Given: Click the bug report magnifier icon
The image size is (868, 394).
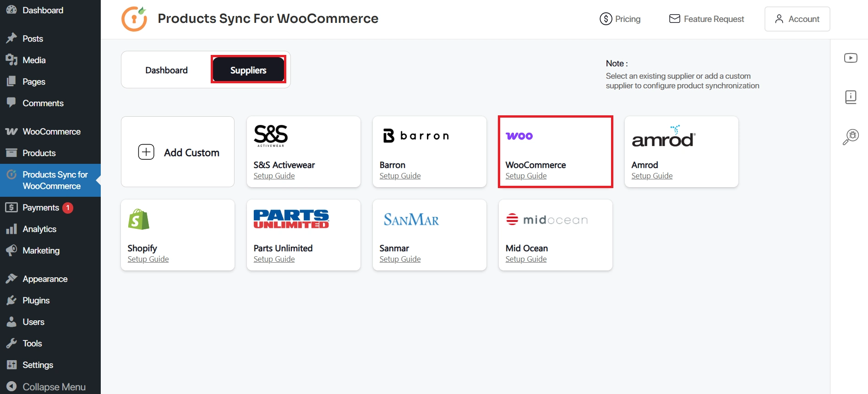Looking at the screenshot, I should pos(851,136).
